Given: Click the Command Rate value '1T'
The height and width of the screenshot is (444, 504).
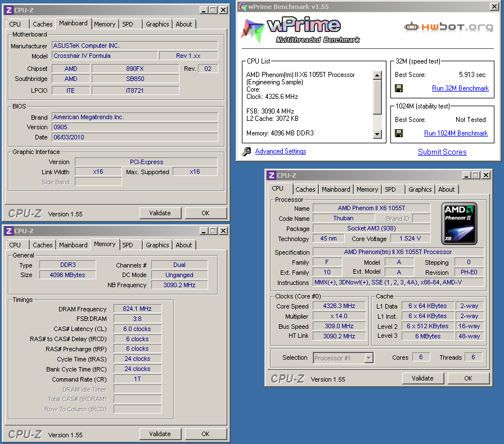Looking at the screenshot, I should click(137, 379).
